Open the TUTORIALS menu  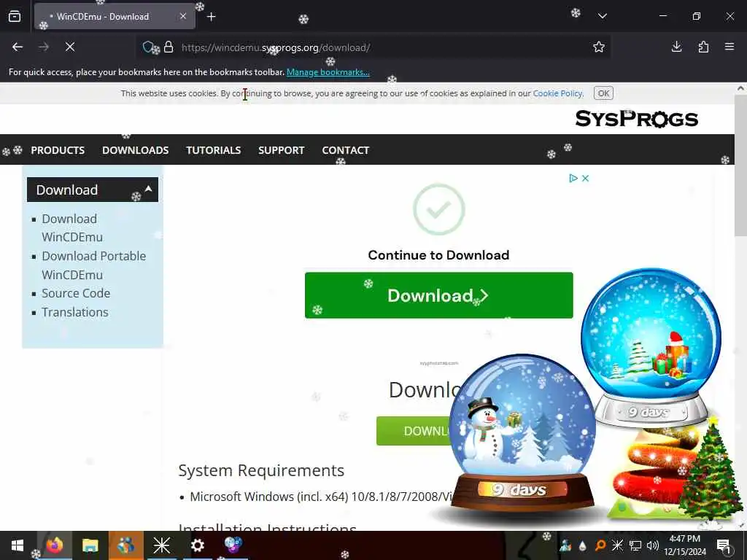tap(214, 150)
